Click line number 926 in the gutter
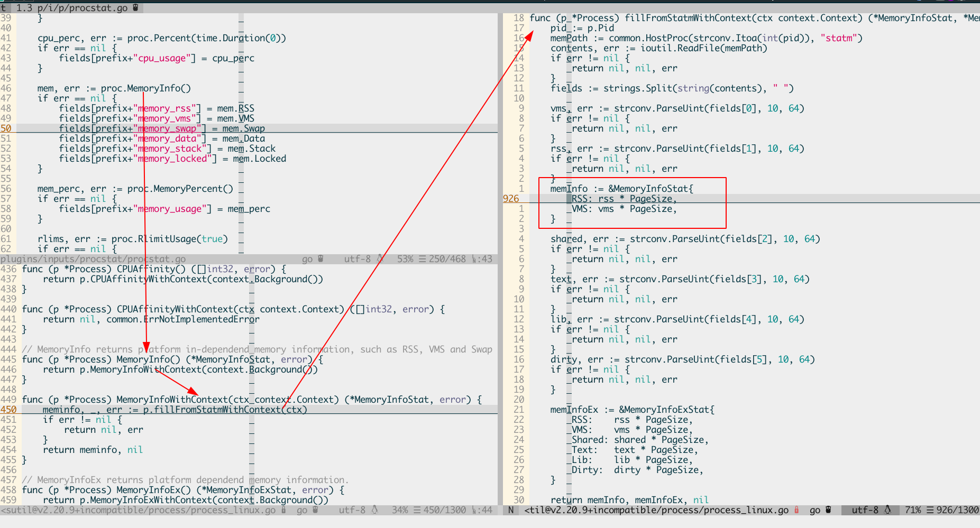Image resolution: width=980 pixels, height=528 pixels. [x=511, y=199]
